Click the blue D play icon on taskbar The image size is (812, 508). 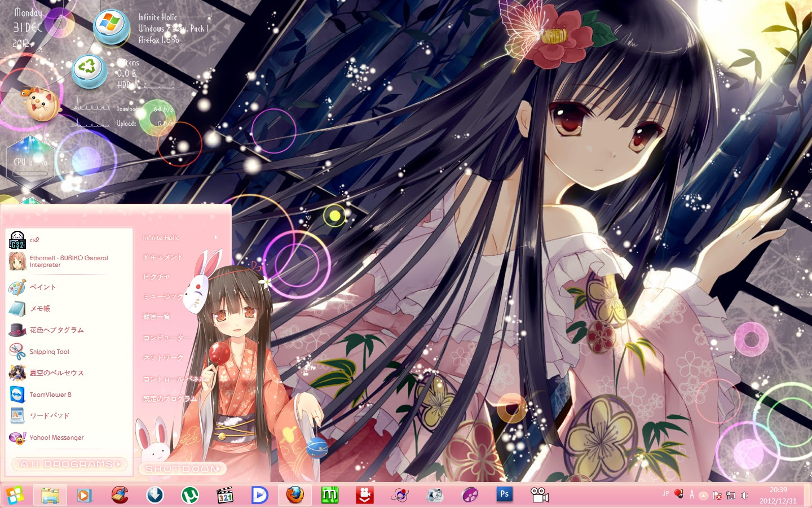pyautogui.click(x=259, y=496)
